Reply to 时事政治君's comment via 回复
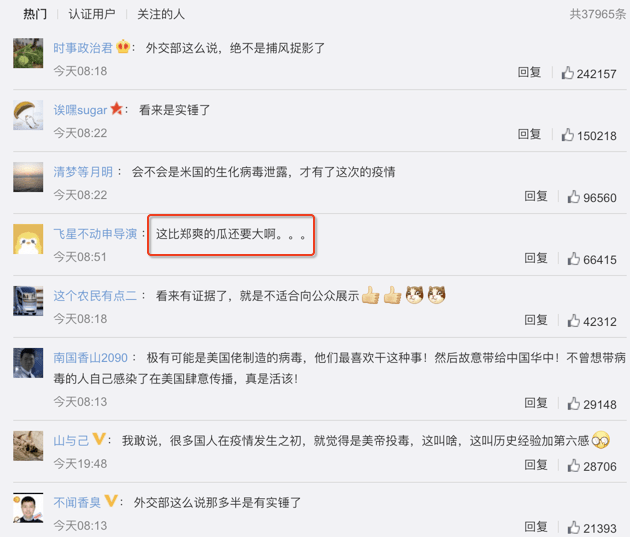The height and width of the screenshot is (537, 630). pyautogui.click(x=529, y=72)
